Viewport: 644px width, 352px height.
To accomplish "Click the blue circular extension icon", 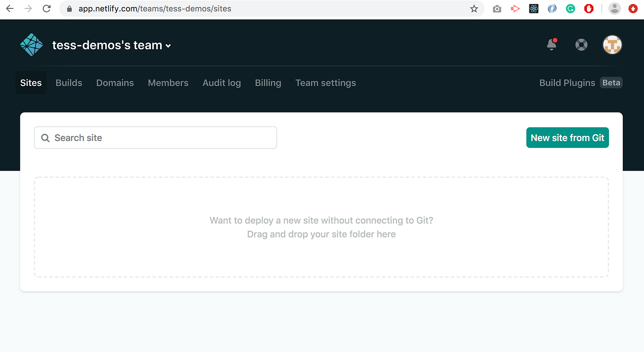I will (x=552, y=9).
